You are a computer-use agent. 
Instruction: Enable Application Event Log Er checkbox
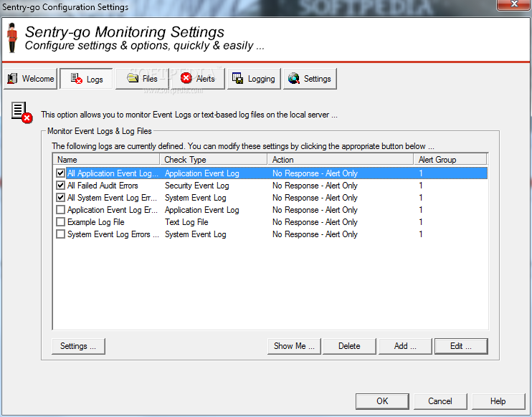tap(60, 210)
